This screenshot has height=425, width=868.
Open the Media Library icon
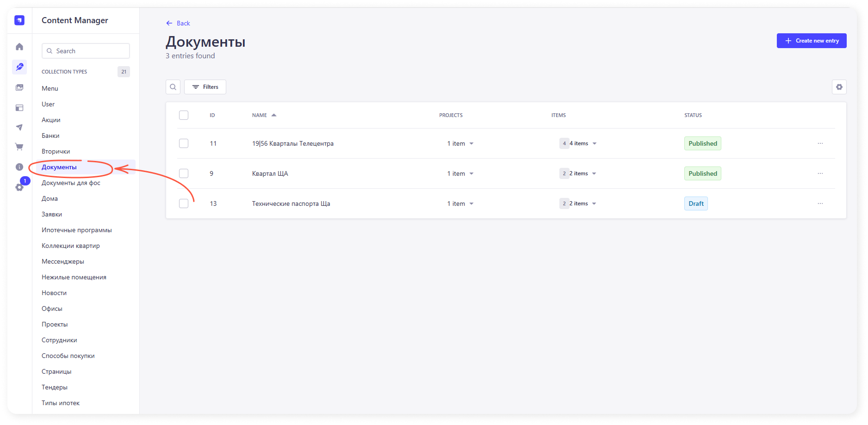19,87
